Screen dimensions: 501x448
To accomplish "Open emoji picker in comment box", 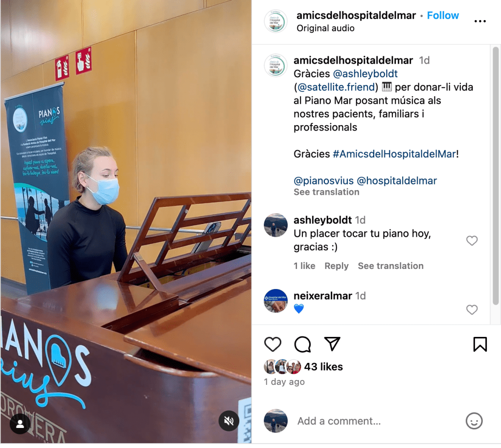I will pos(474,421).
